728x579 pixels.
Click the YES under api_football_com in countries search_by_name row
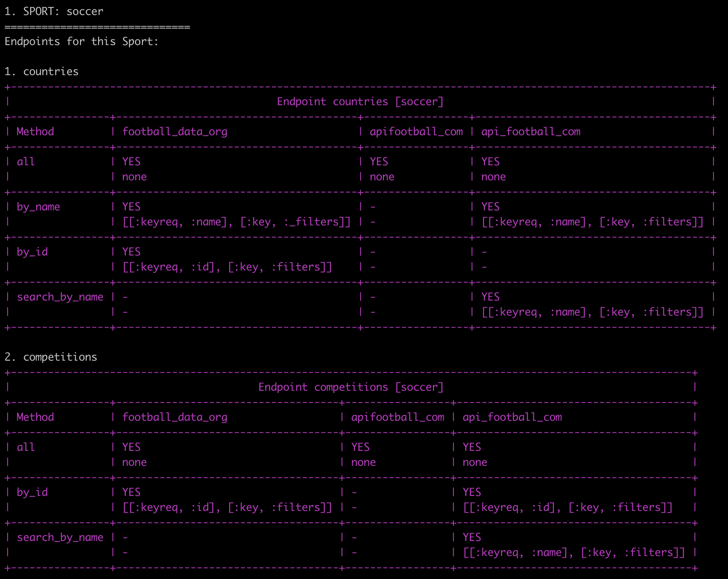pos(490,297)
